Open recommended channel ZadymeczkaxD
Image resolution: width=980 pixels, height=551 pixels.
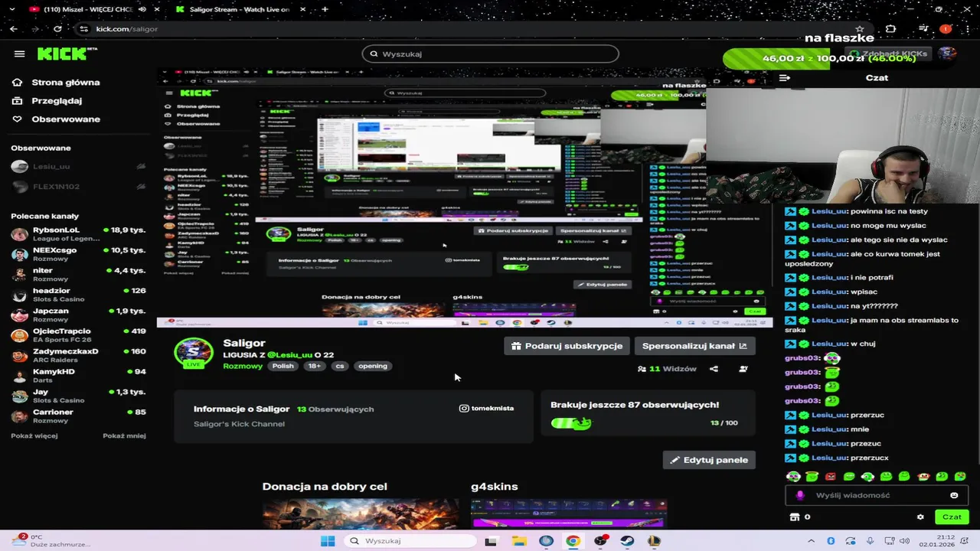(78, 355)
